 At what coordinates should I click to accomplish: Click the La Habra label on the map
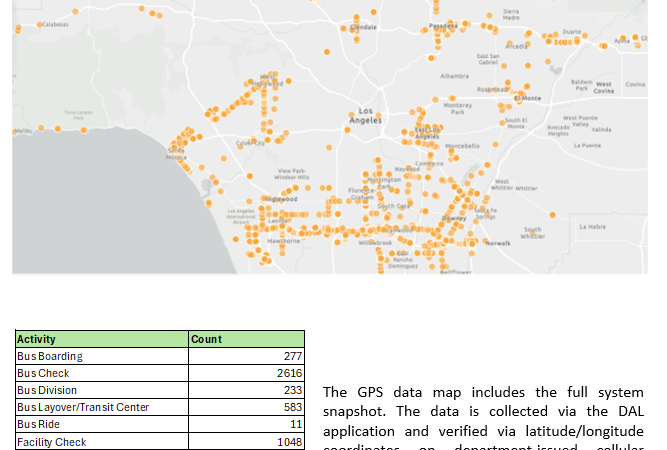coord(592,227)
